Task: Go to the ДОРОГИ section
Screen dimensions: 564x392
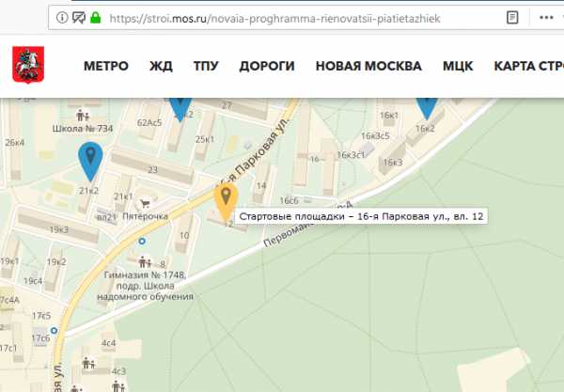Action: click(x=267, y=67)
